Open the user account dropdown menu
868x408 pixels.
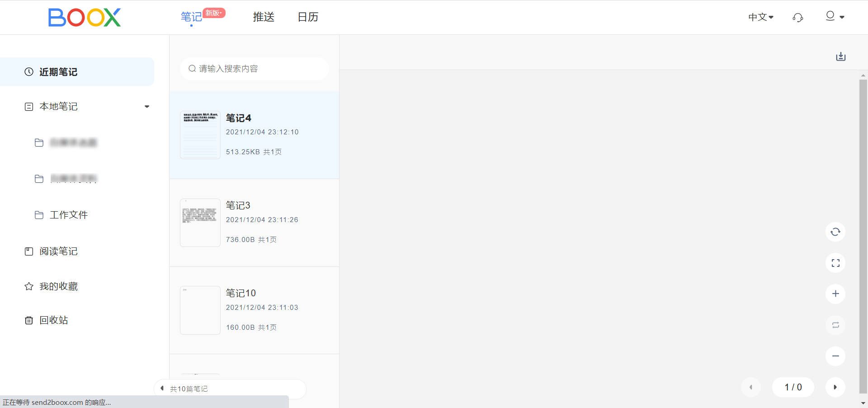(835, 17)
